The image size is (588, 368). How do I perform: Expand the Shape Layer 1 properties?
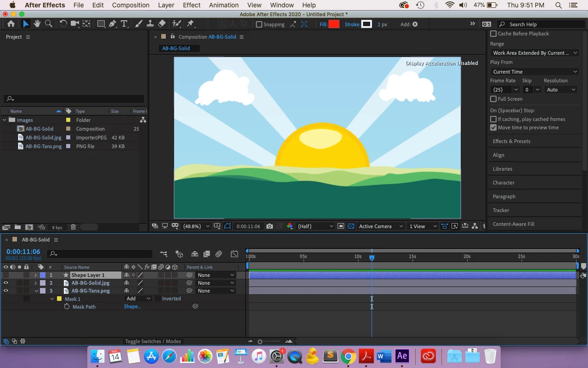pos(35,275)
